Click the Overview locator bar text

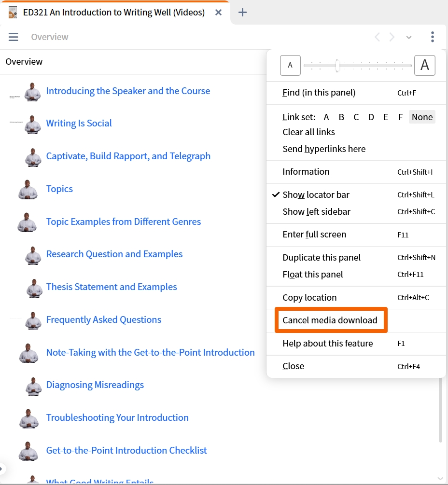coord(50,37)
